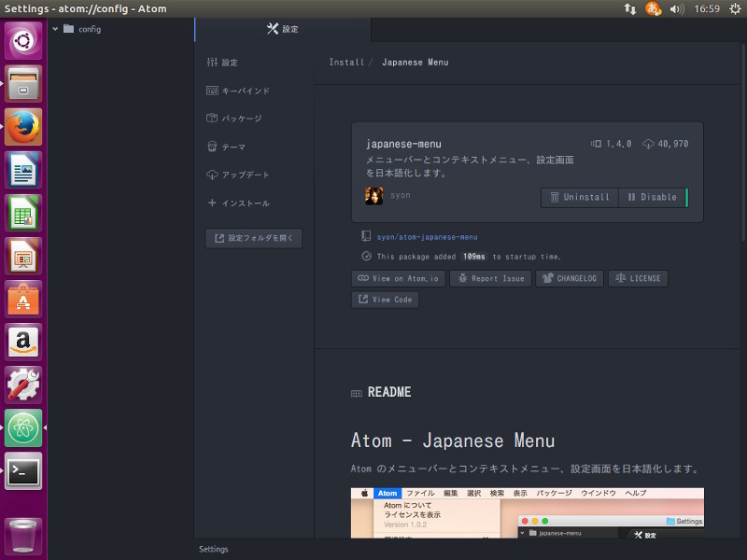This screenshot has width=747, height=560.
Task: Open the インストール install panel
Action: 239,203
